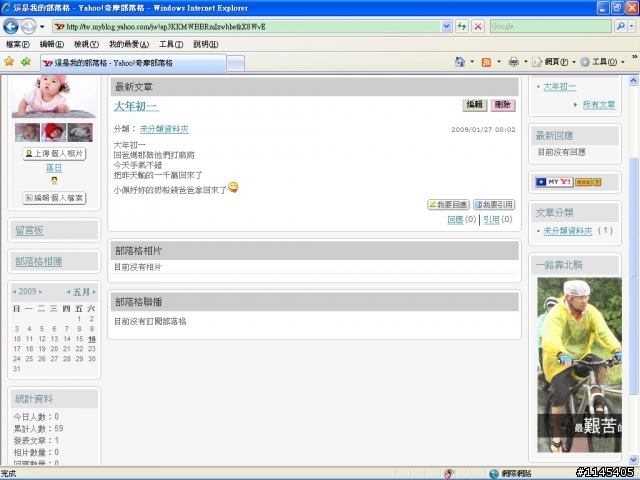Viewport: 640px width, 480px height.
Task: Open the 網頁(P) command bar menu
Action: [553, 62]
